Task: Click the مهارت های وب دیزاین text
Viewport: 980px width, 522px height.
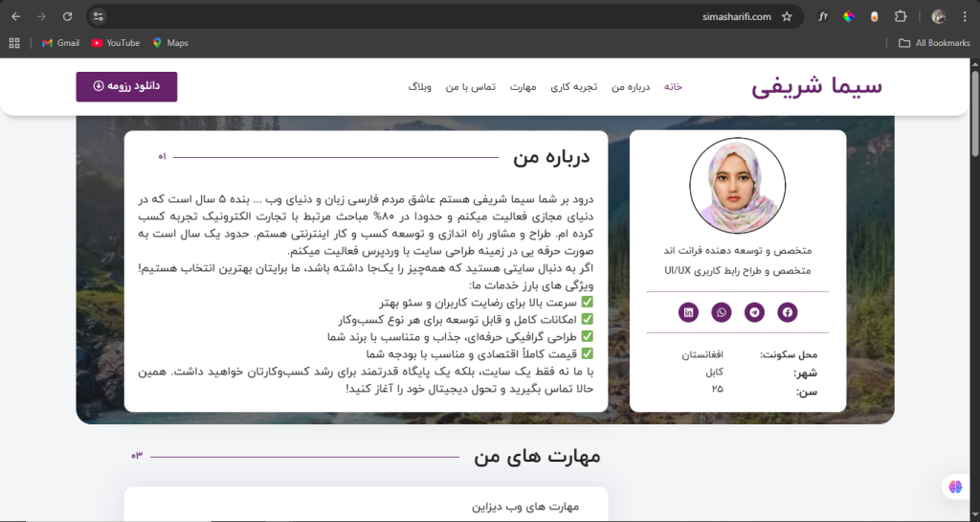Action: coord(525,507)
